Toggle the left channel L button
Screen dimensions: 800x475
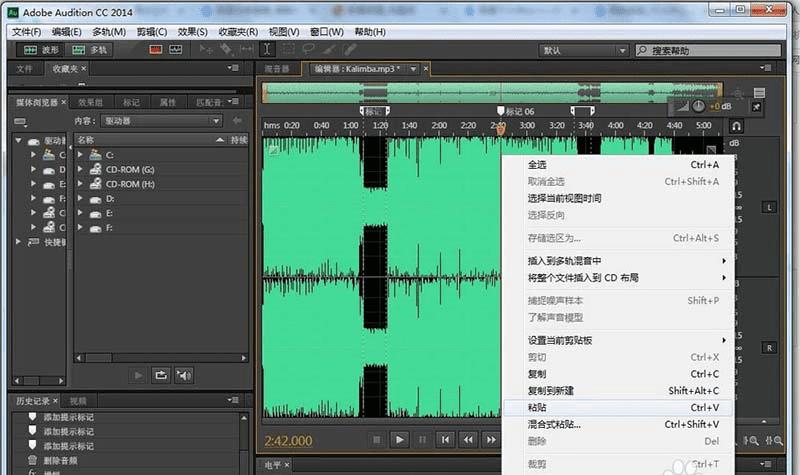[x=769, y=207]
